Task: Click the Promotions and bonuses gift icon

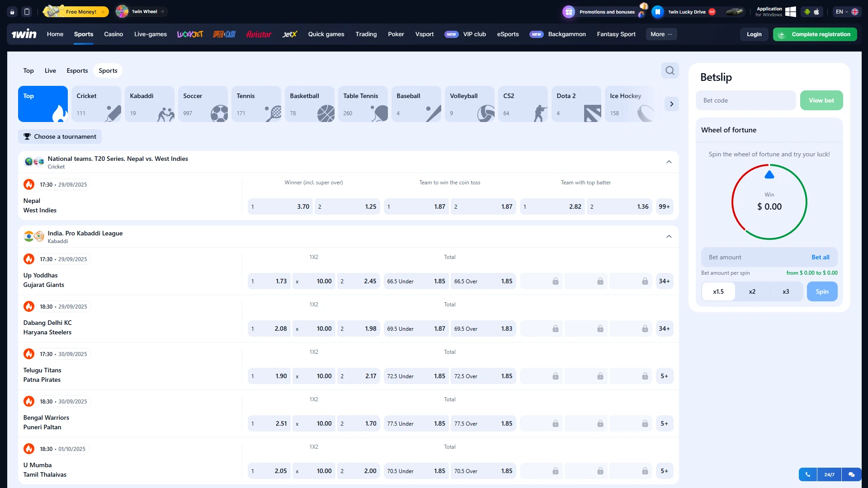Action: (569, 12)
